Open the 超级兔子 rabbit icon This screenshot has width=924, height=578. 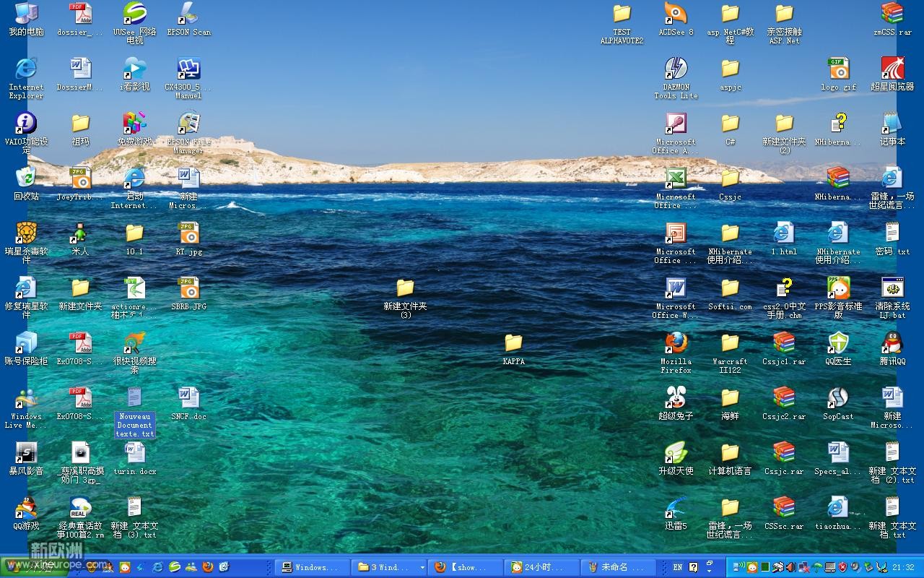pyautogui.click(x=676, y=402)
